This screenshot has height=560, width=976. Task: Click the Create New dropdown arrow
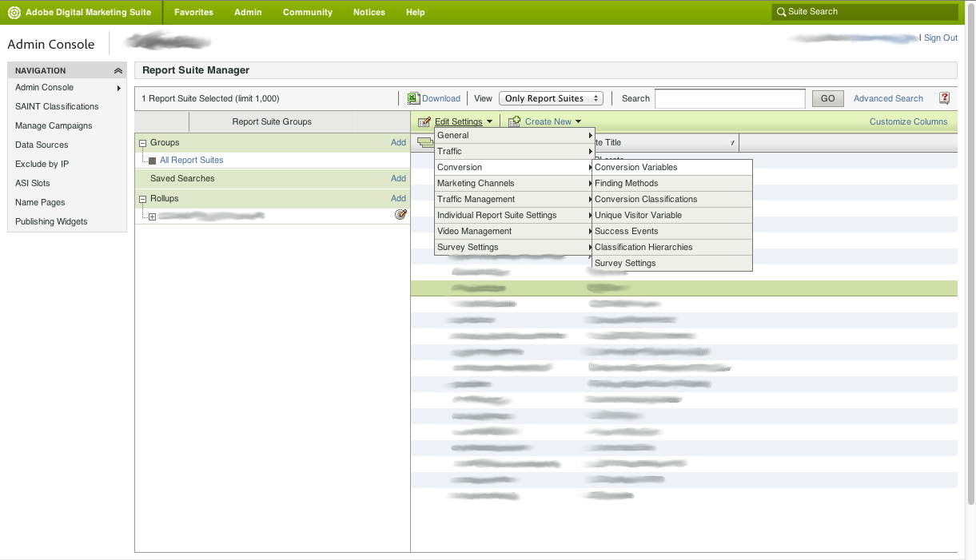[578, 122]
